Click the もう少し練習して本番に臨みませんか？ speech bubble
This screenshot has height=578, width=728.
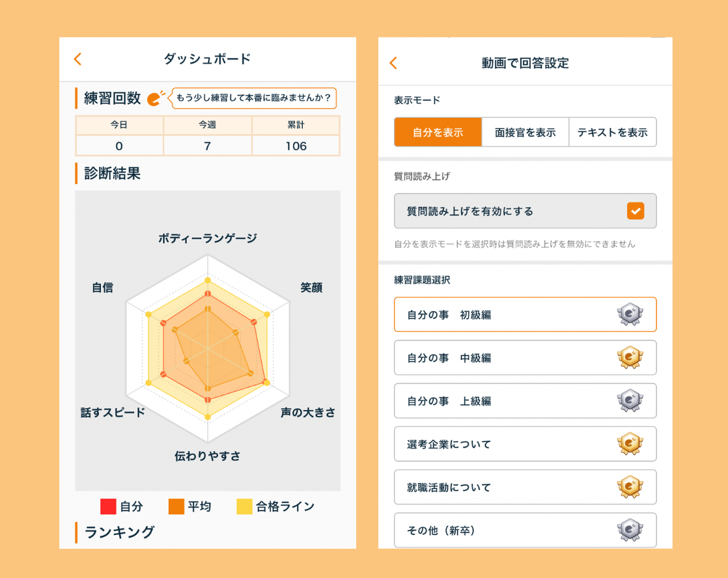click(253, 98)
